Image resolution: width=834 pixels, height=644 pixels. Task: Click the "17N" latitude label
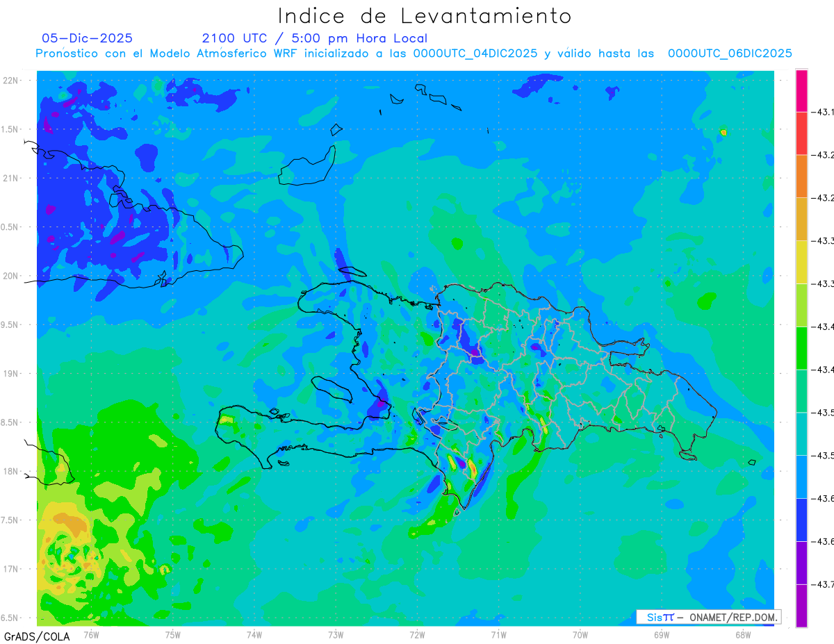point(11,569)
